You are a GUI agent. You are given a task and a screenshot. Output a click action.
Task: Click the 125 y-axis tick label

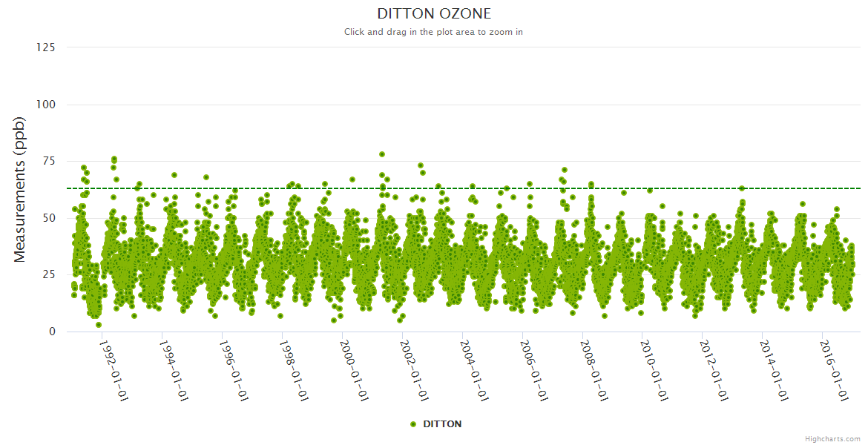point(46,47)
